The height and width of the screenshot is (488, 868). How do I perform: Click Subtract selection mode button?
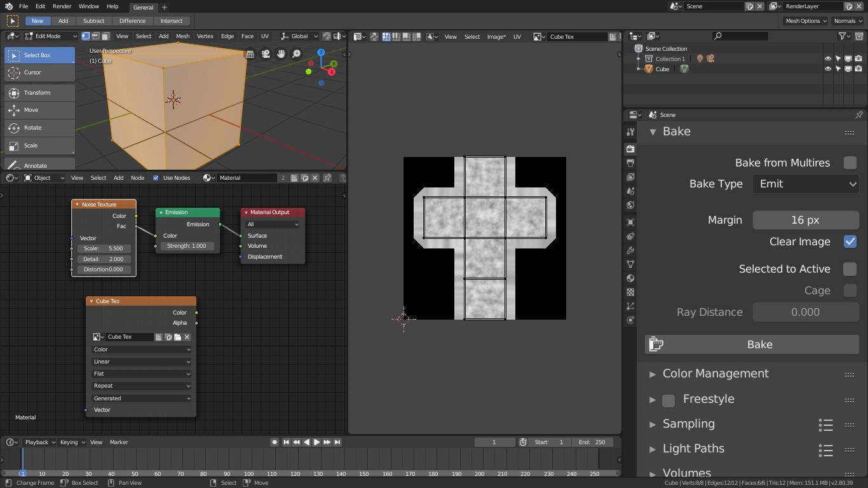pyautogui.click(x=93, y=21)
